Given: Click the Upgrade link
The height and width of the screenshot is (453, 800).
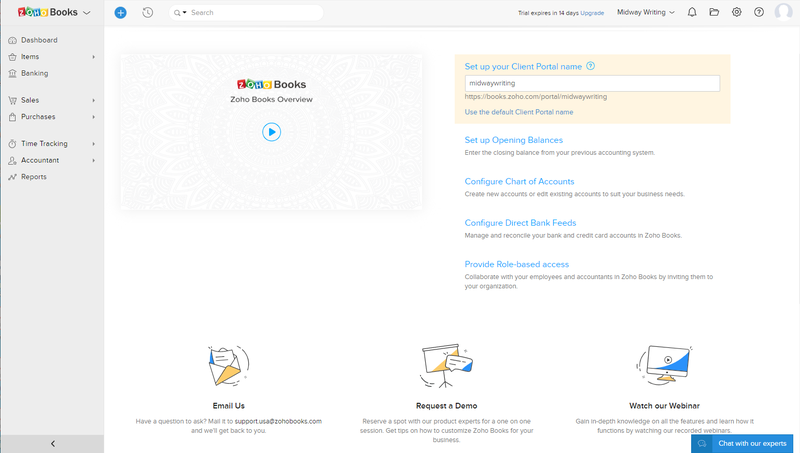Looking at the screenshot, I should tap(592, 13).
